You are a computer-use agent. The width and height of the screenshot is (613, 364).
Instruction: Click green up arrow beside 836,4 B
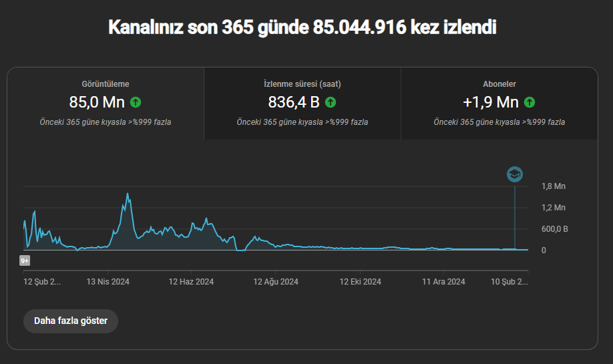pos(331,102)
